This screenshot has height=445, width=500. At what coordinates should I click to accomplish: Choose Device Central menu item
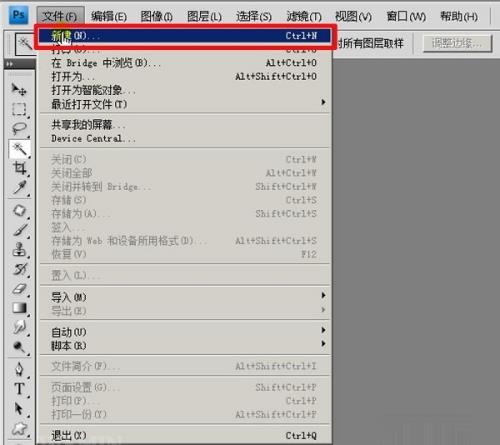[x=184, y=138]
